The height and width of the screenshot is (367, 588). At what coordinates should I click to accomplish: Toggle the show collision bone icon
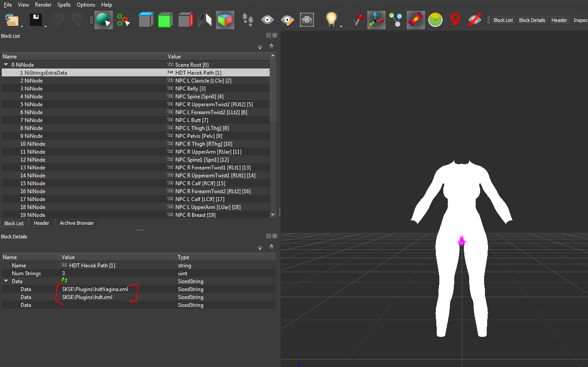pos(416,20)
